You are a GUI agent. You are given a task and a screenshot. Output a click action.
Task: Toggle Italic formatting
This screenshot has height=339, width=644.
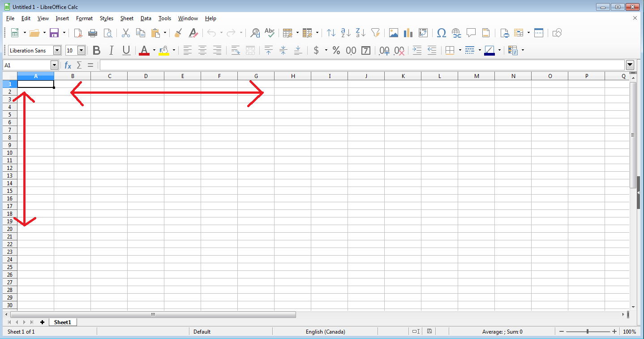pos(111,50)
